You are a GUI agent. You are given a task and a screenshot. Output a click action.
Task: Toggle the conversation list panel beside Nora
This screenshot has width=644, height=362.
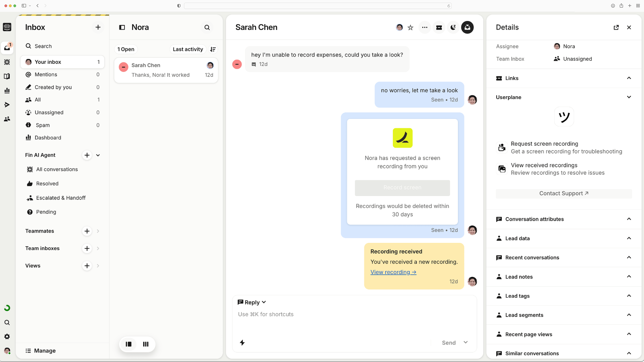(x=122, y=27)
